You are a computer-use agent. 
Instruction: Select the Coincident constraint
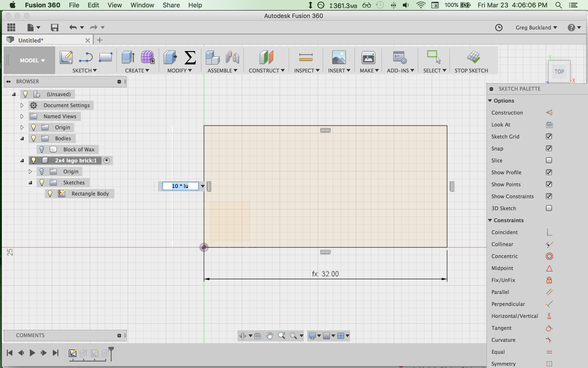(549, 233)
